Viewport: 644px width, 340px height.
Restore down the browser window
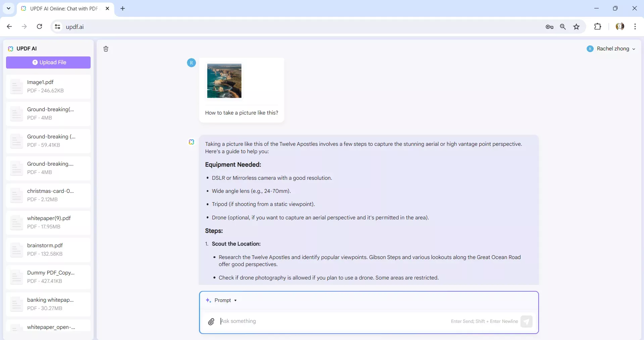615,8
